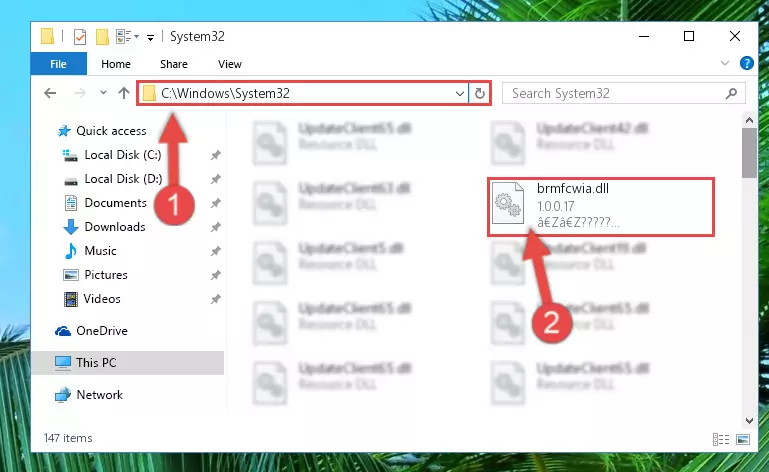
Task: Click the pin icon next to Videos
Action: pyautogui.click(x=215, y=299)
